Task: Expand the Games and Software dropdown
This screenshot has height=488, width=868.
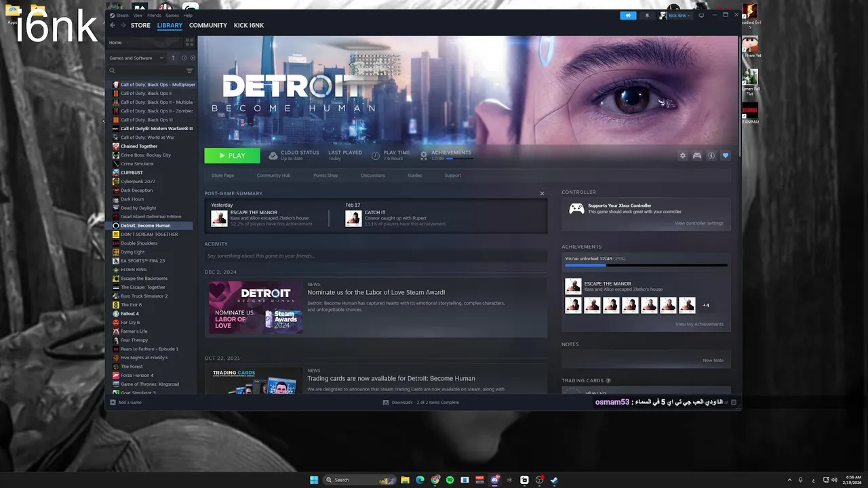Action: (136, 58)
